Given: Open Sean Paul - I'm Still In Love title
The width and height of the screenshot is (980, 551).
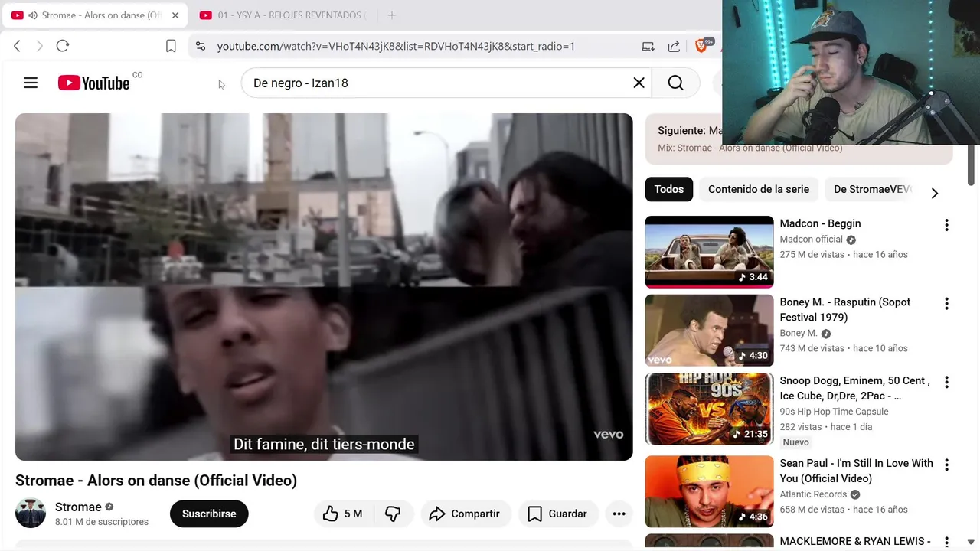Looking at the screenshot, I should coord(857,471).
